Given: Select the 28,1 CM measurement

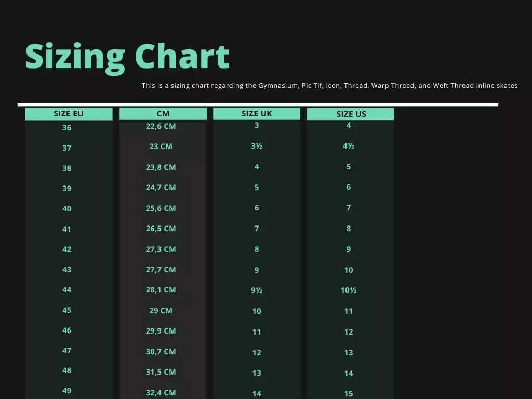Looking at the screenshot, I should click(161, 290).
